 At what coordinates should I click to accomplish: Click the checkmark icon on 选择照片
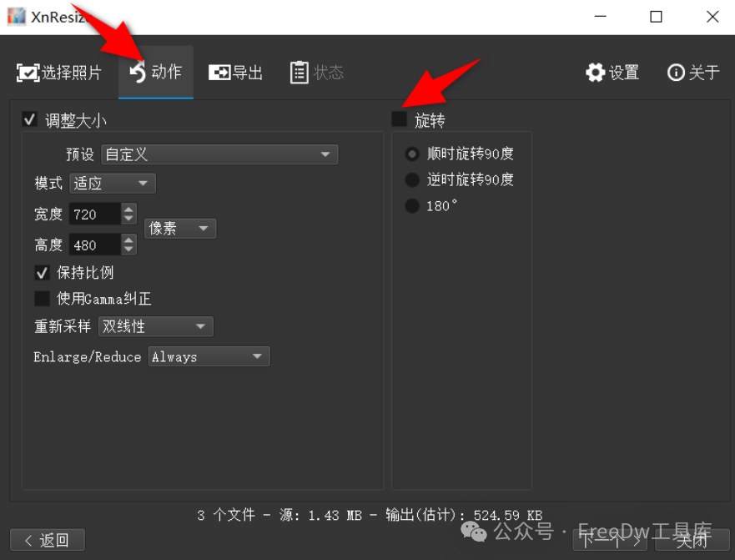click(28, 73)
